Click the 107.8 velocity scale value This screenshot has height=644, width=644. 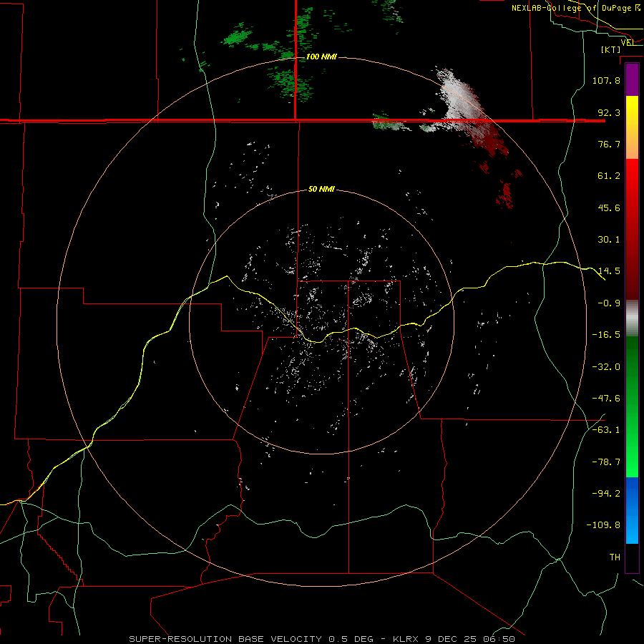point(606,80)
